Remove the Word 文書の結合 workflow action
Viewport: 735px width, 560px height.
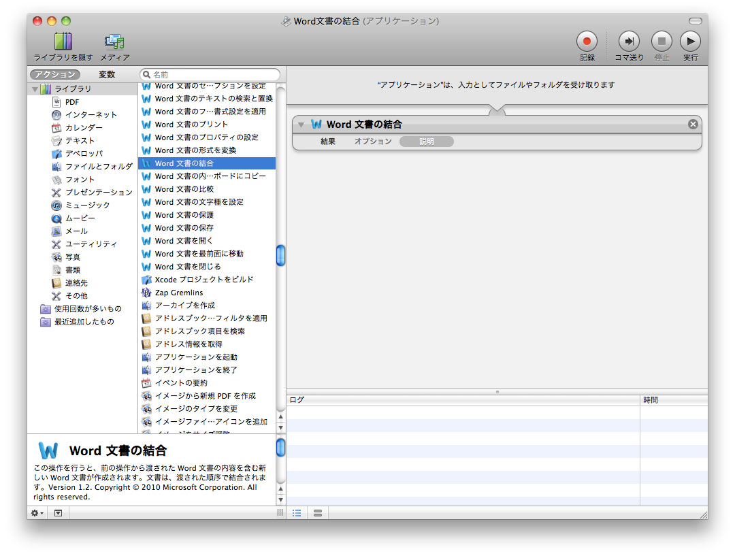point(693,125)
